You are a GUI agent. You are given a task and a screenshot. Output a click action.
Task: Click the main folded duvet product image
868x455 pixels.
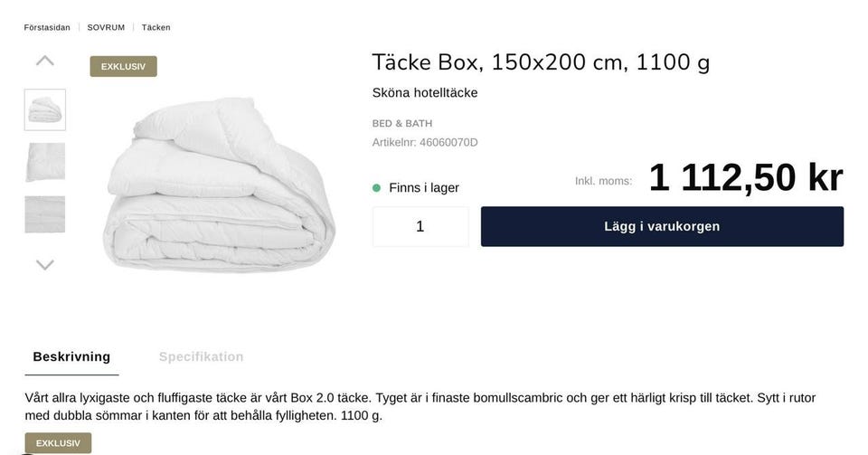click(x=219, y=185)
